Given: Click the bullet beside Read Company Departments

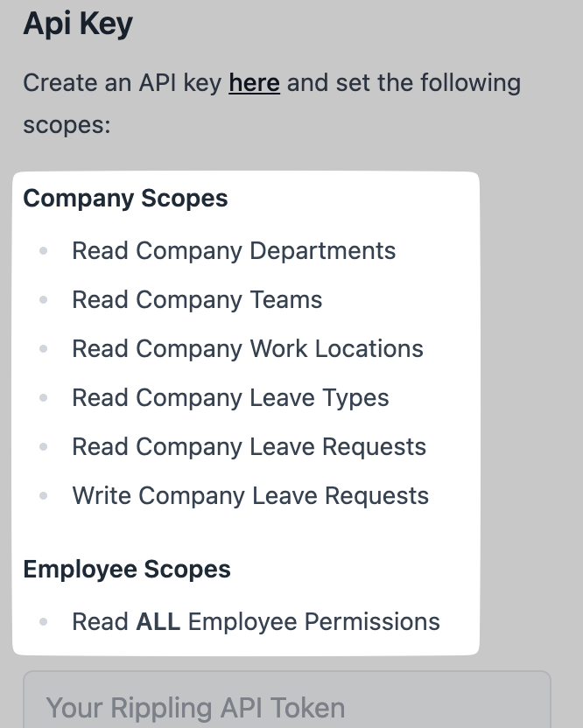Looking at the screenshot, I should click(44, 251).
